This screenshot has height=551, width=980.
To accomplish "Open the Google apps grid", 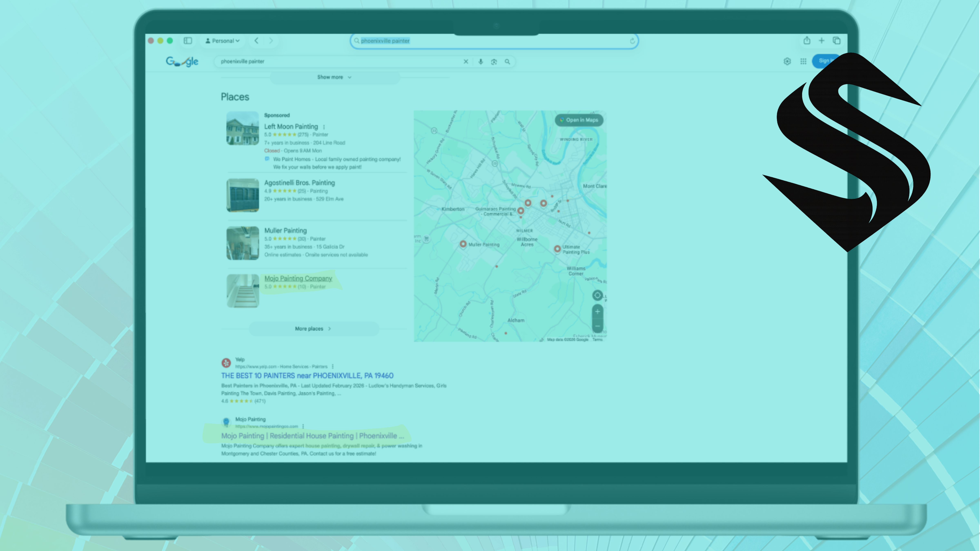I will click(803, 61).
